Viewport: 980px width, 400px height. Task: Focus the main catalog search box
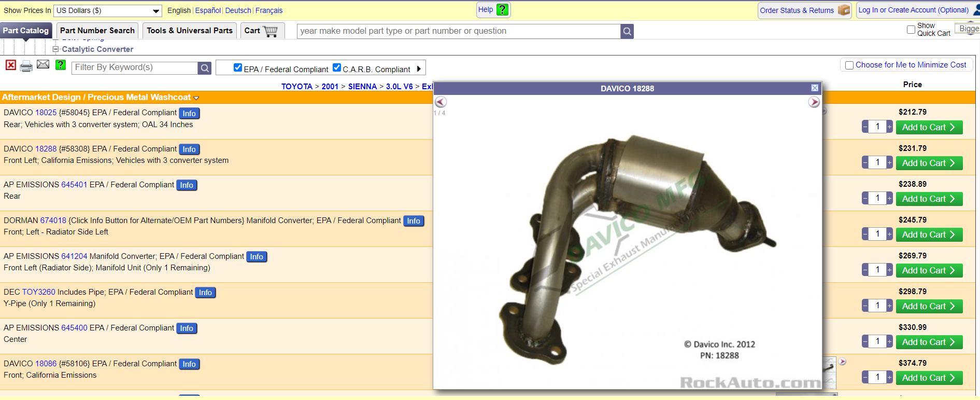click(459, 31)
